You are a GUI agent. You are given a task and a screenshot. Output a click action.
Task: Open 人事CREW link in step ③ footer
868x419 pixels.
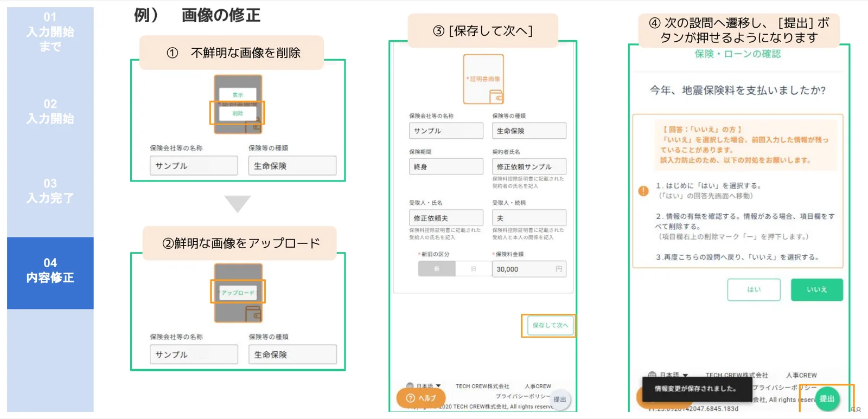click(x=538, y=386)
